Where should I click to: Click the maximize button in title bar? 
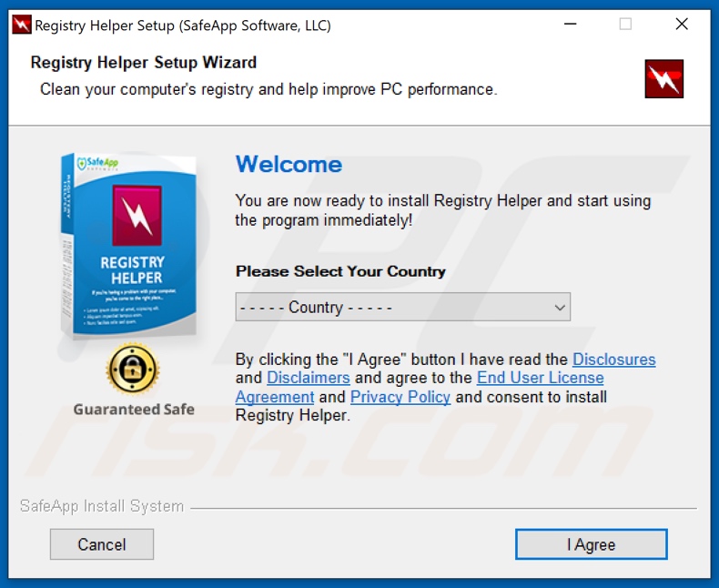coord(625,24)
